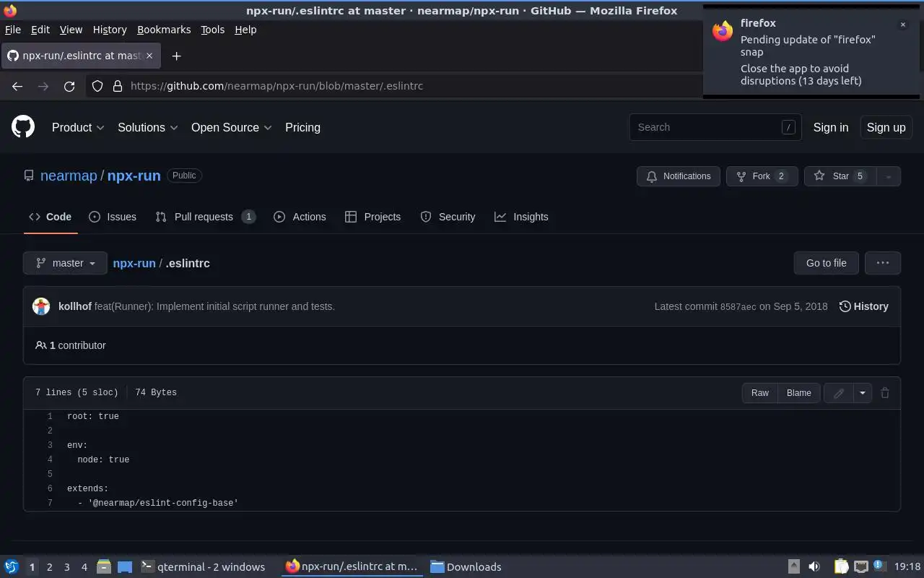The image size is (924, 578).
Task: Click the Notifications button
Action: pos(679,176)
